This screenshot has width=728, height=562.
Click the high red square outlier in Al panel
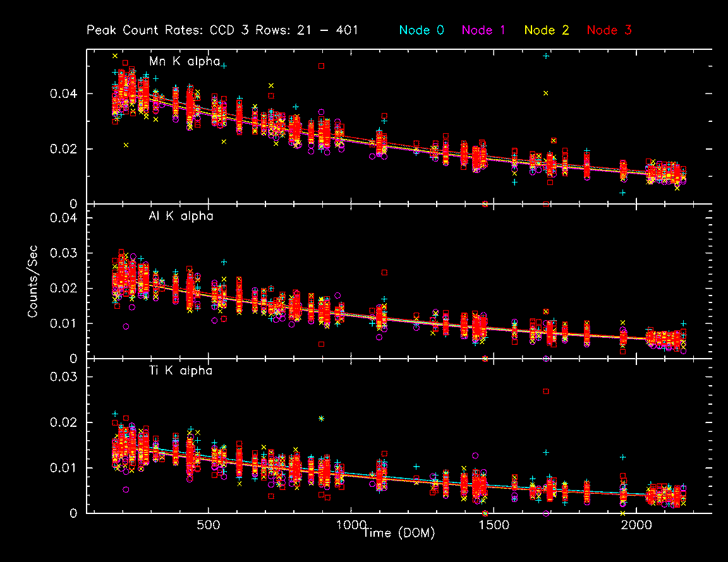(x=384, y=273)
